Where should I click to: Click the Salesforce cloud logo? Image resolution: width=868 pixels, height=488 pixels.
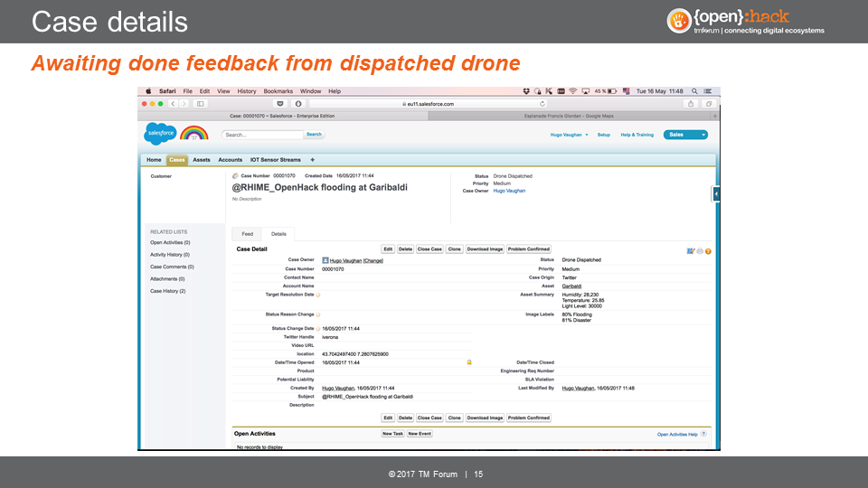click(161, 134)
